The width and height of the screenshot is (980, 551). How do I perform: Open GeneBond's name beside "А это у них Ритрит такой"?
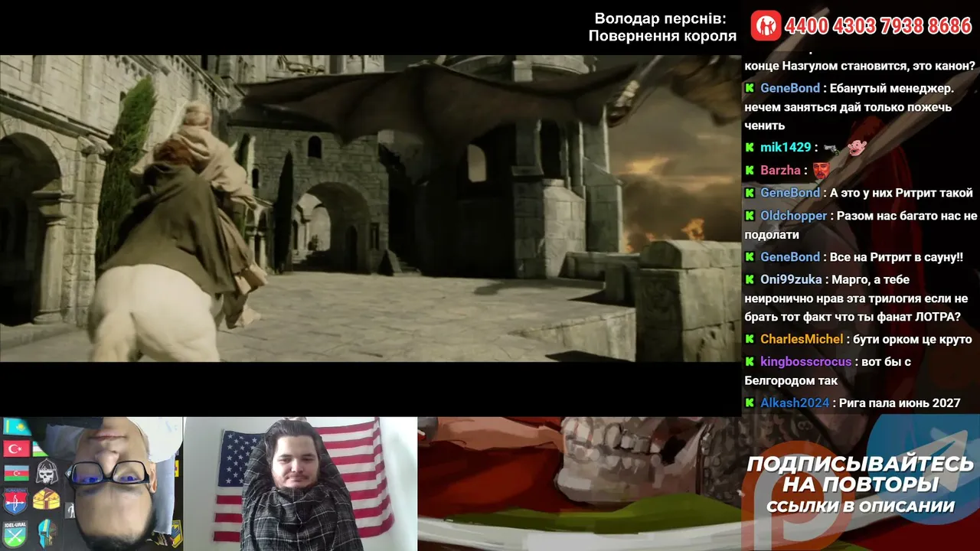point(790,193)
